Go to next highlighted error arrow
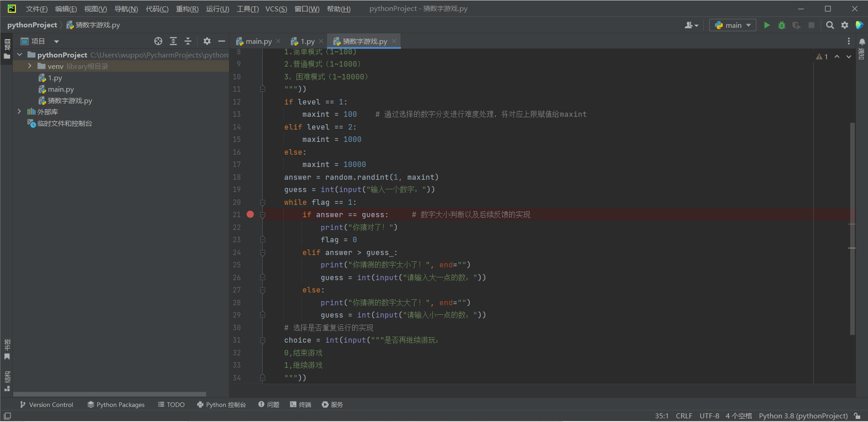The image size is (868, 422). 849,57
